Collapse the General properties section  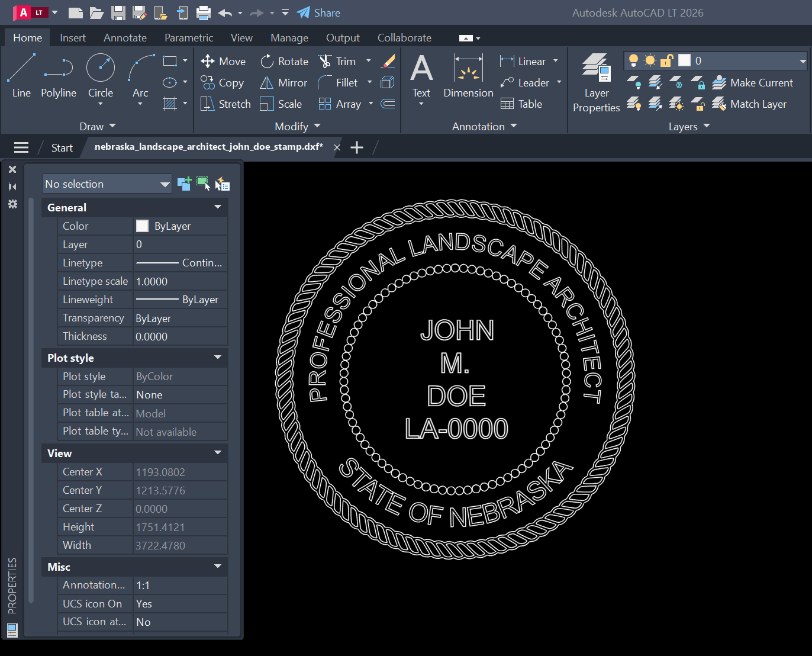click(x=218, y=207)
